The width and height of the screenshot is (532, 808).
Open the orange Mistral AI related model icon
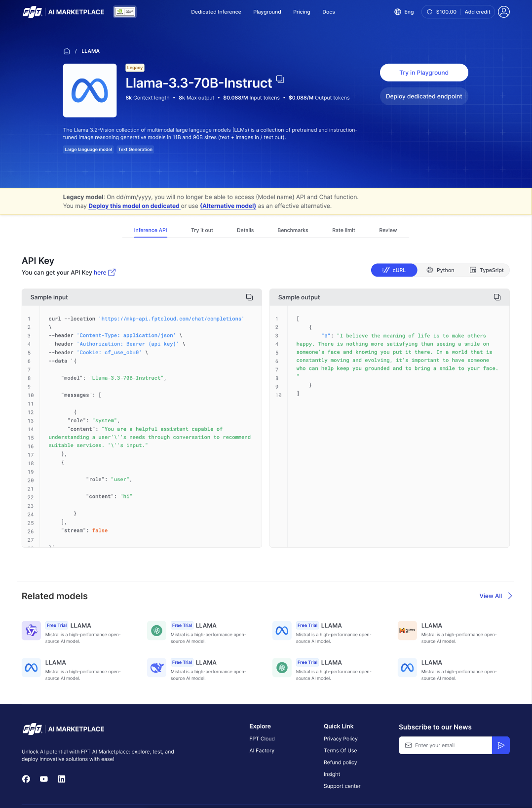(408, 631)
